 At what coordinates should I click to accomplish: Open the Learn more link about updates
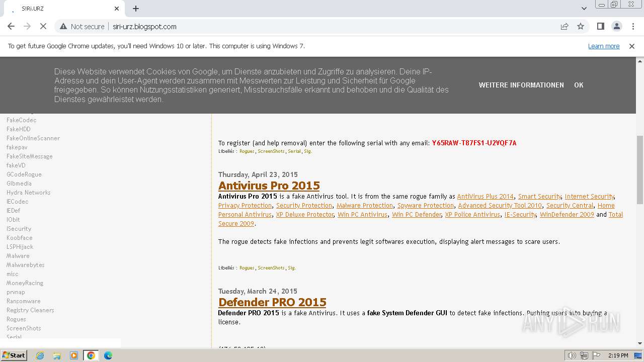[604, 46]
